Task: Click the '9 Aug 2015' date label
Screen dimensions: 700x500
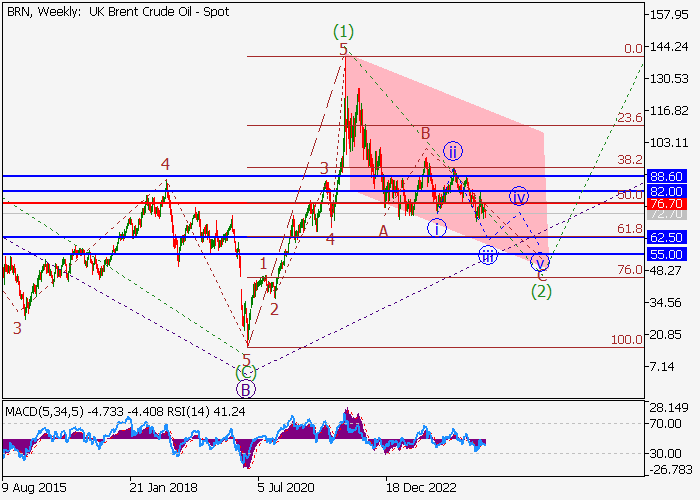Action: (34, 487)
